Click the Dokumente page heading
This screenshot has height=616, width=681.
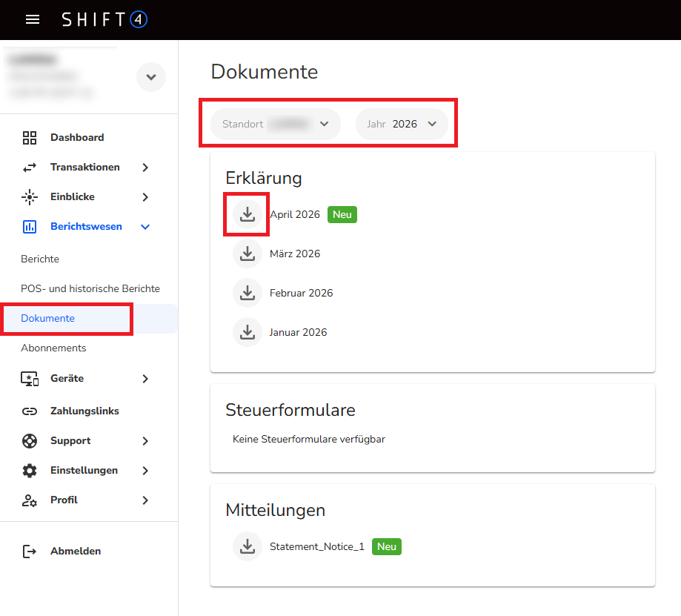tap(265, 72)
